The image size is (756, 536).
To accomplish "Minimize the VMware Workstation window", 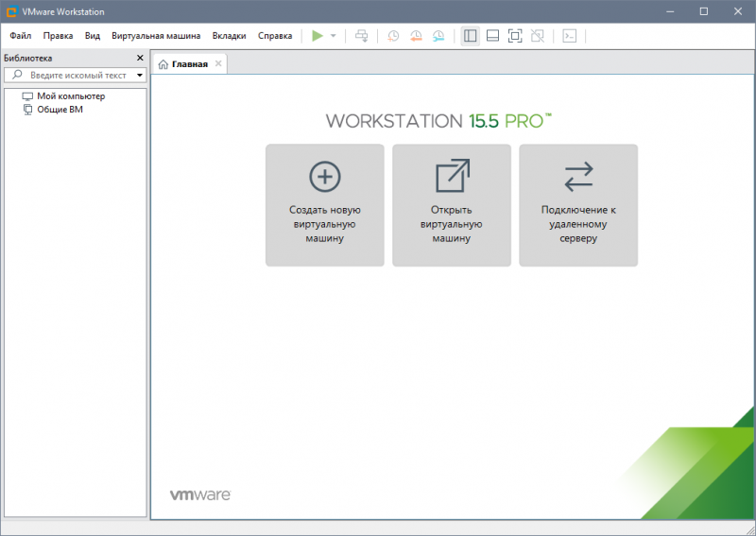I will point(670,11).
